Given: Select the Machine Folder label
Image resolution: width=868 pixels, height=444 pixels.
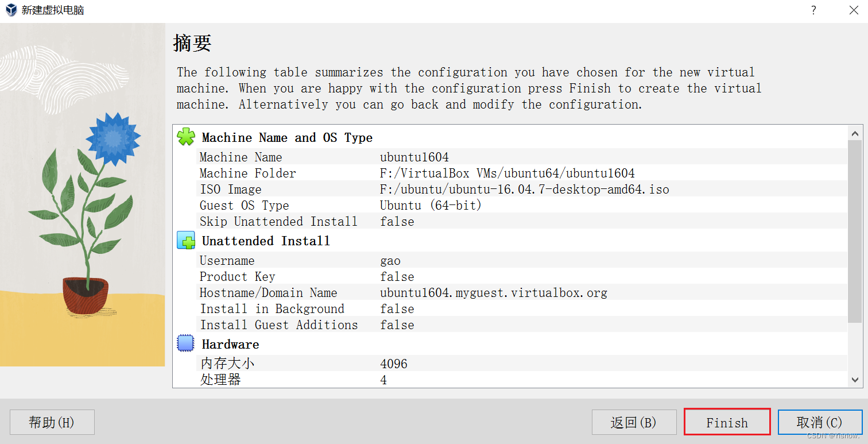Looking at the screenshot, I should (247, 173).
